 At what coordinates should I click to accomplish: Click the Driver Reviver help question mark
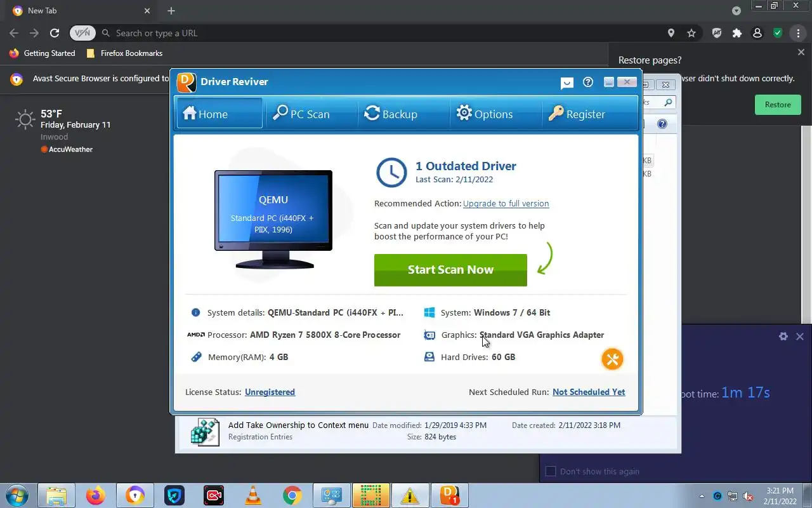pos(588,82)
